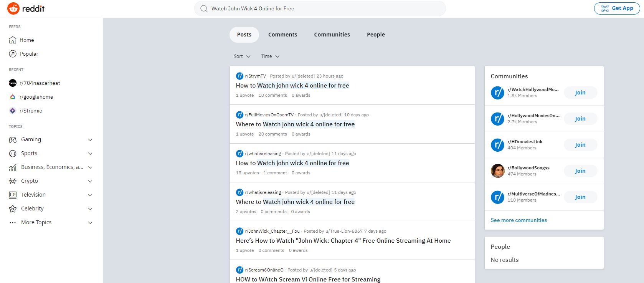Click the Reddit logo icon
644x283 pixels.
pos(13,8)
